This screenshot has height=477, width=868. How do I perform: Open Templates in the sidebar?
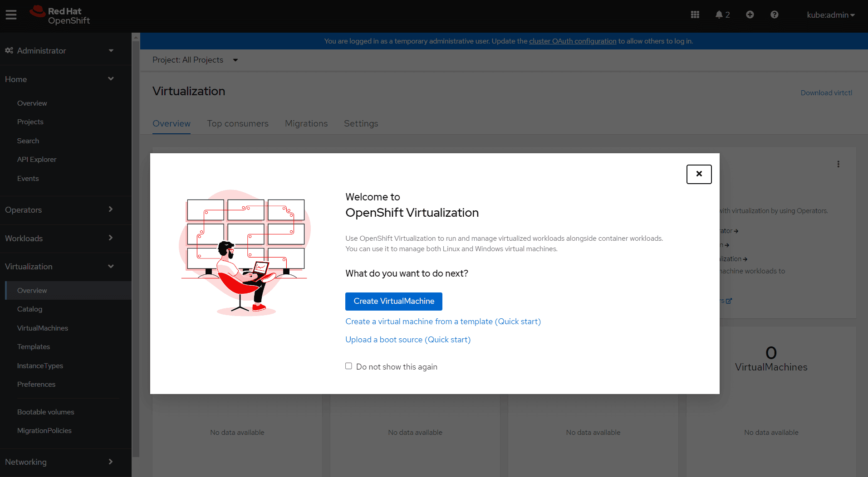[34, 346]
